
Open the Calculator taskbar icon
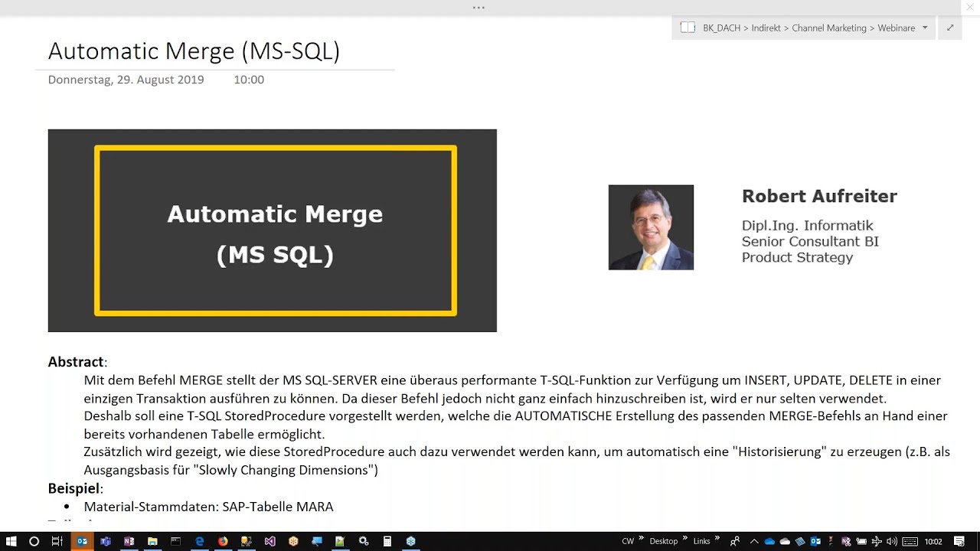tap(387, 541)
